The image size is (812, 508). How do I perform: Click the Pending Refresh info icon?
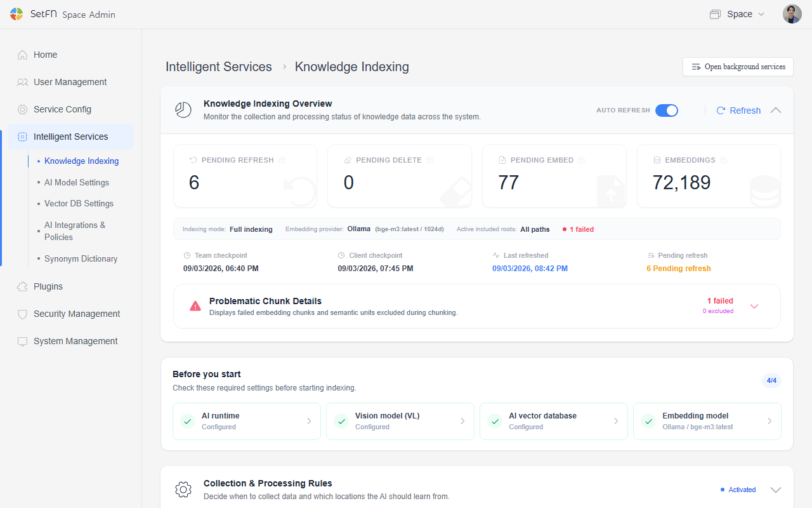point(282,160)
